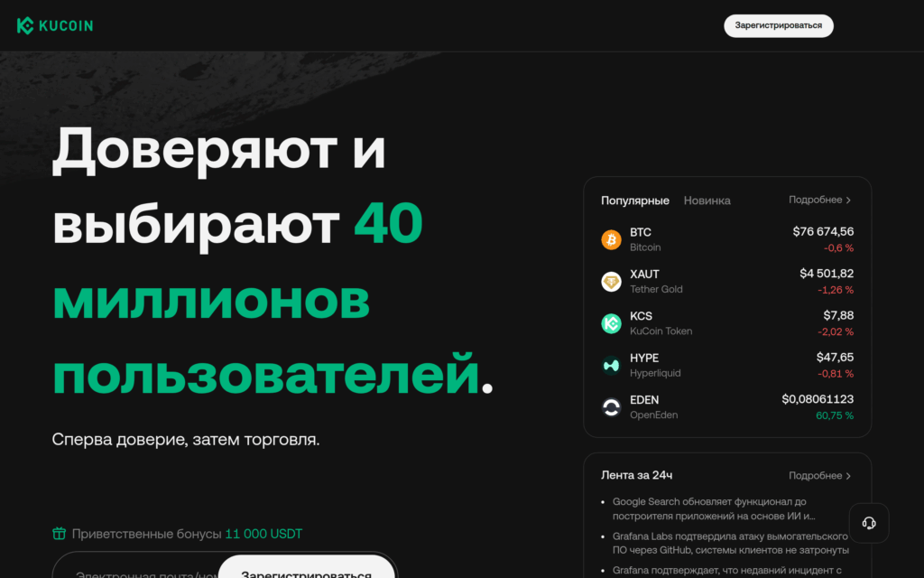This screenshot has height=578, width=924.
Task: Click the KCS change -2,02 %
Action: click(x=836, y=332)
